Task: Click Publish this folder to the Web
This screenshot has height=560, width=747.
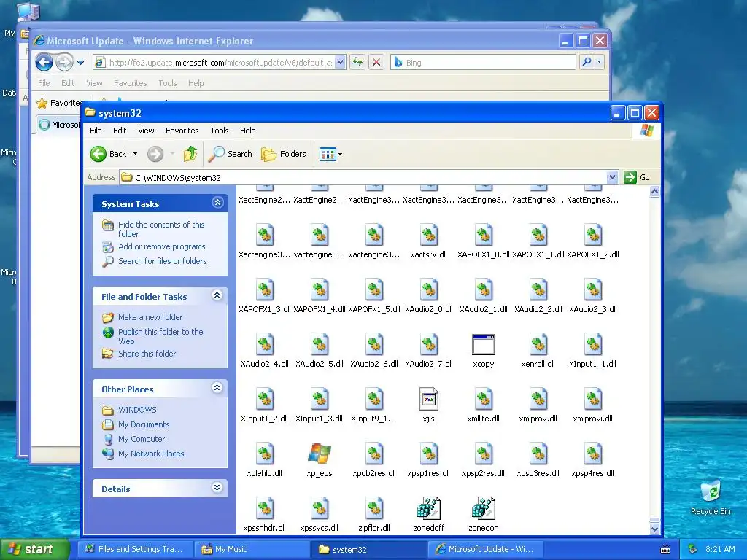Action: [x=160, y=336]
